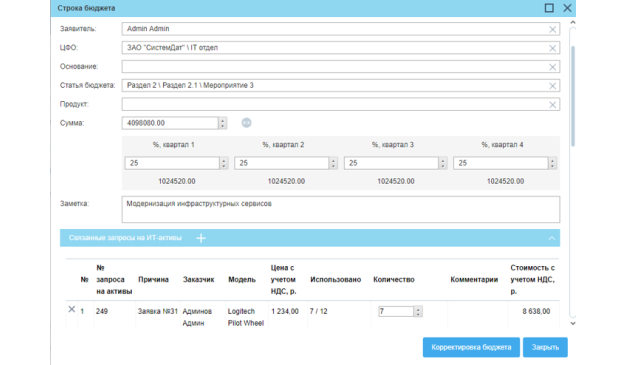Adjust the квартал 1 percent spinner
This screenshot has height=365, width=627.
pyautogui.click(x=224, y=163)
